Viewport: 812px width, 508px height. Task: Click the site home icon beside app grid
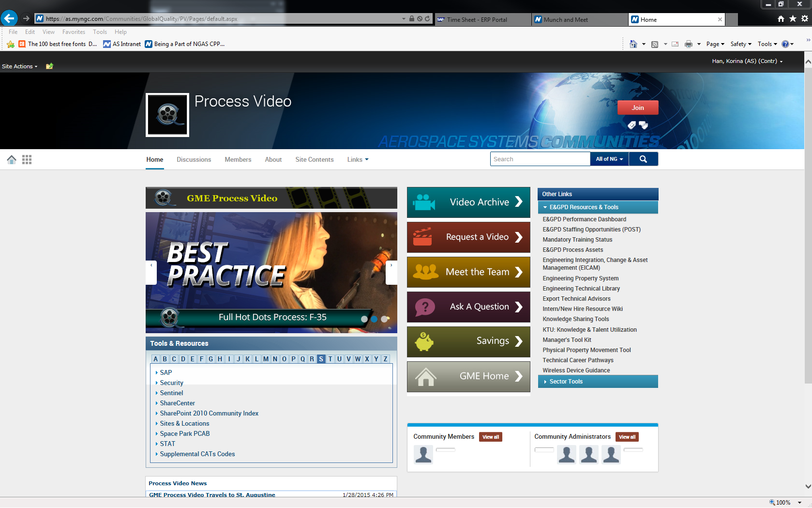tap(12, 159)
